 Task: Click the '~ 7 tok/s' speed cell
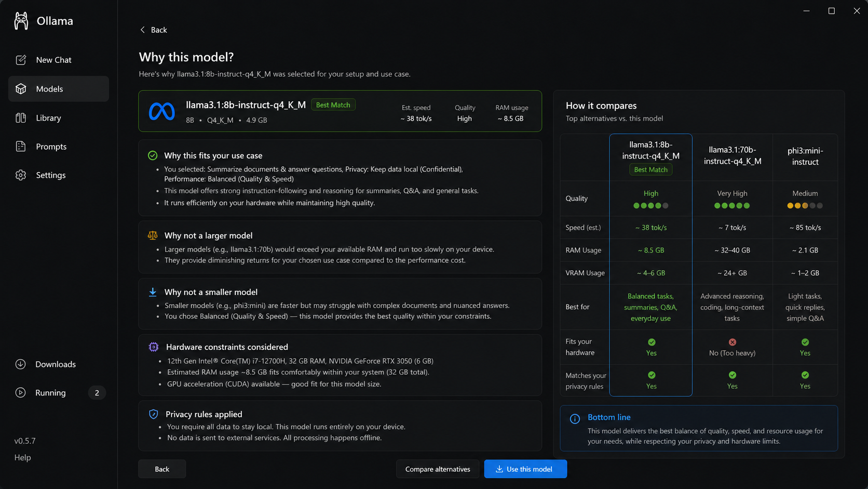733,228
